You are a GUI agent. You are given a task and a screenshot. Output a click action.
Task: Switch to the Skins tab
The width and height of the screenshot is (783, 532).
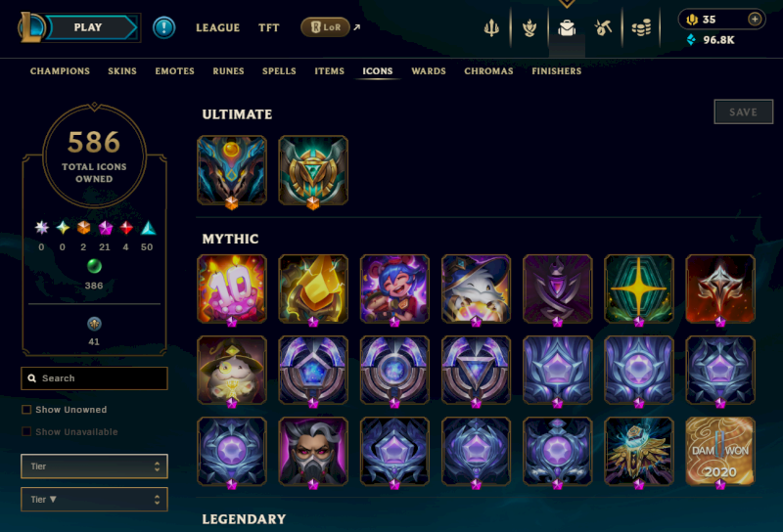(122, 70)
